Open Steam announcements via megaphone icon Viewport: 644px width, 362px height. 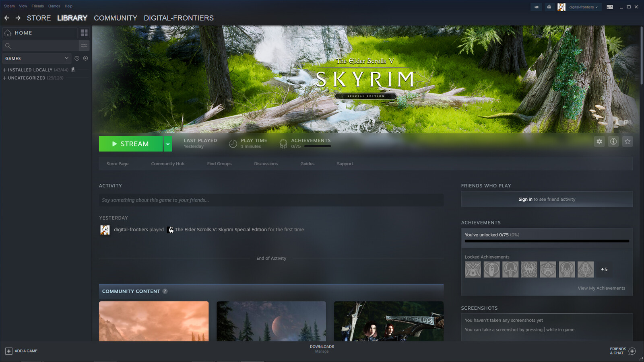[x=536, y=7]
